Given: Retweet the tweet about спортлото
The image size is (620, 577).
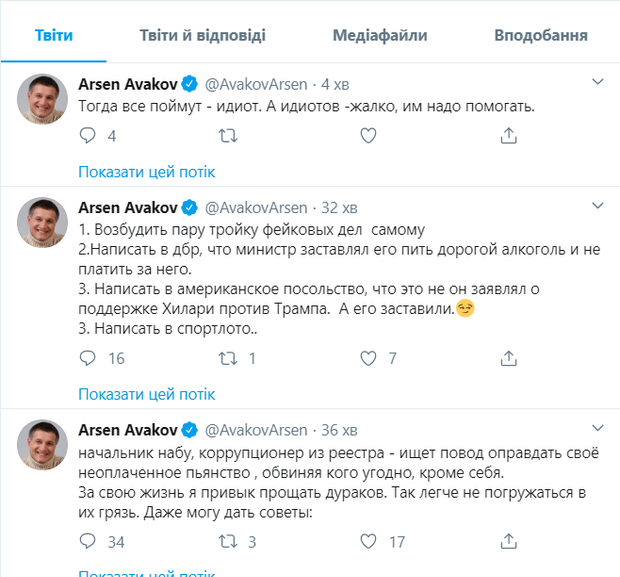Looking at the screenshot, I should [227, 358].
